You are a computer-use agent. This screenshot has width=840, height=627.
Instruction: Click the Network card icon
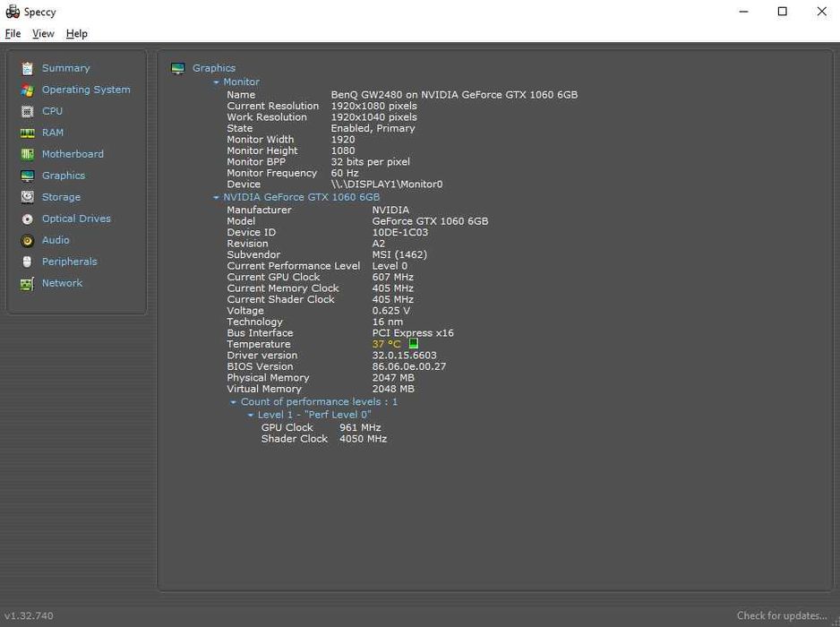[28, 283]
